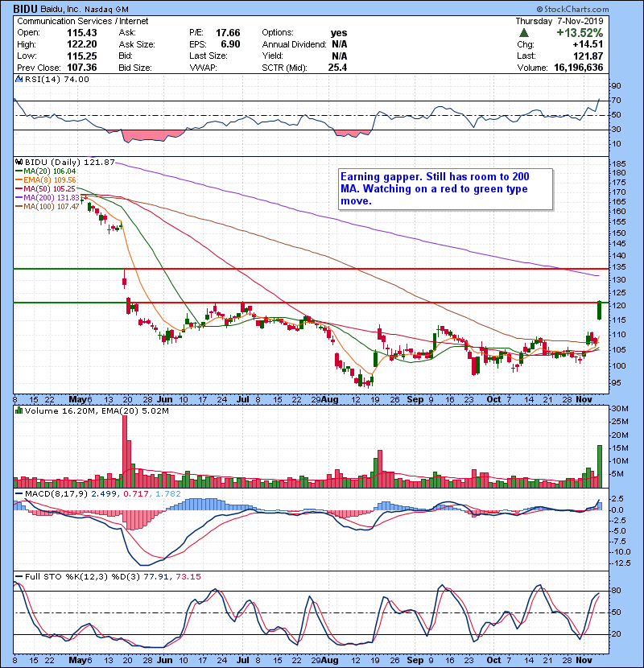Click the BIDU (Daily) 121.87 chart label
644x668 pixels.
70,163
